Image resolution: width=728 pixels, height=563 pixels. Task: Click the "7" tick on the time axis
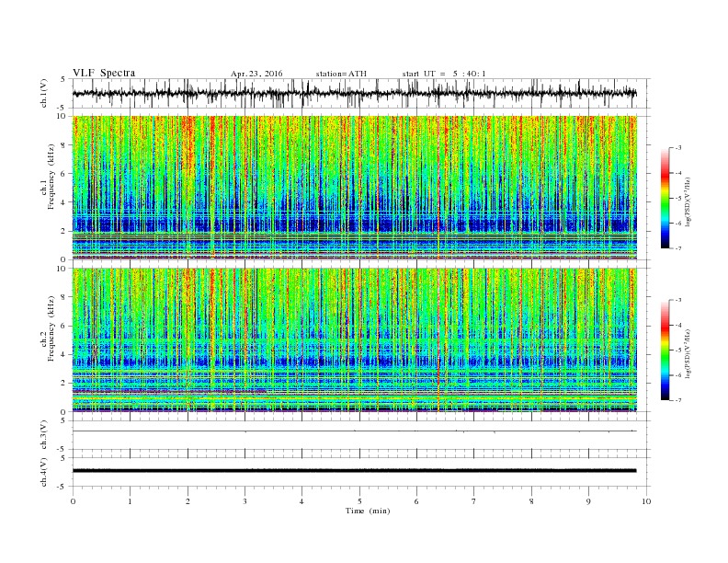point(474,501)
